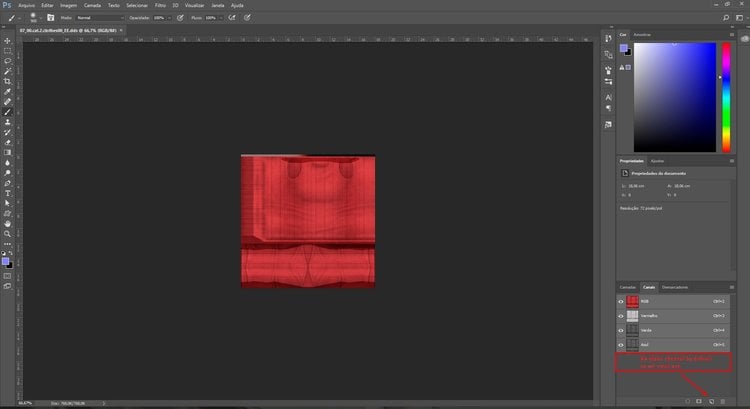The height and width of the screenshot is (409, 750).
Task: Select the Magic Wand tool
Action: tap(7, 71)
